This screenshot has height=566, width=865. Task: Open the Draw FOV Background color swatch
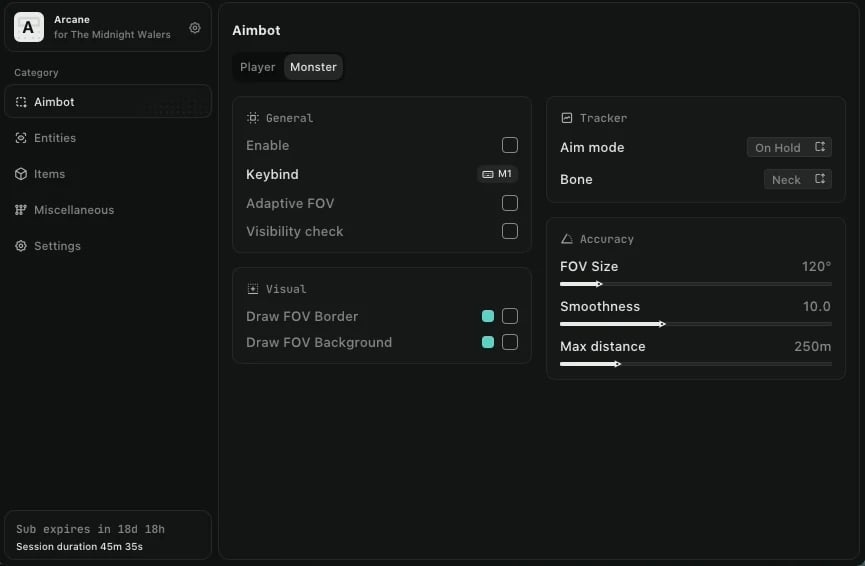(488, 342)
